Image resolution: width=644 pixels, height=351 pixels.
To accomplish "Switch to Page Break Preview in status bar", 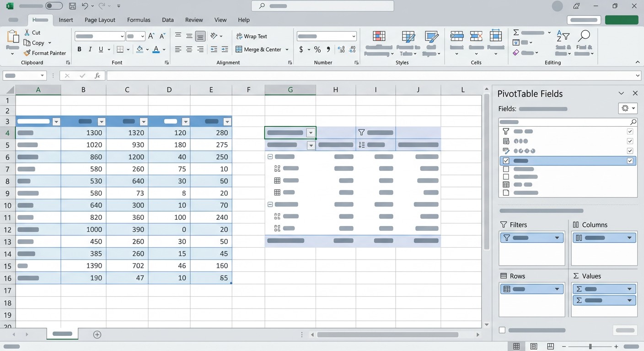I will pyautogui.click(x=551, y=346).
